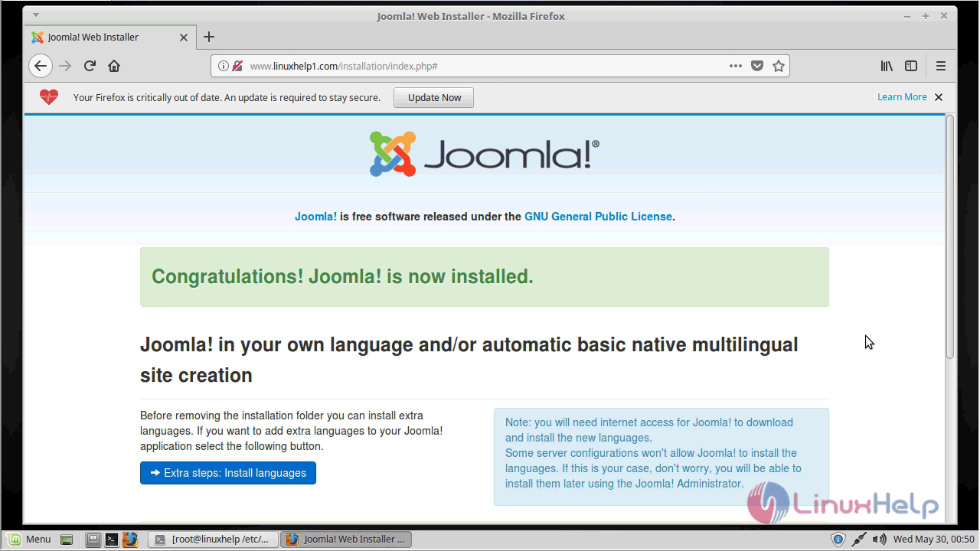The image size is (980, 551).
Task: Open the window menu arrow in title bar
Action: tap(36, 15)
